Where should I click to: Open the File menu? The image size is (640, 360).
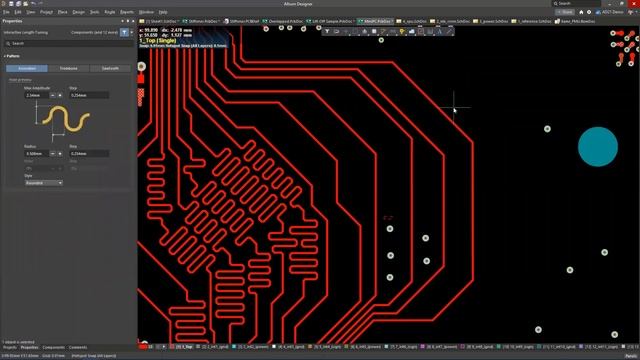click(x=6, y=12)
